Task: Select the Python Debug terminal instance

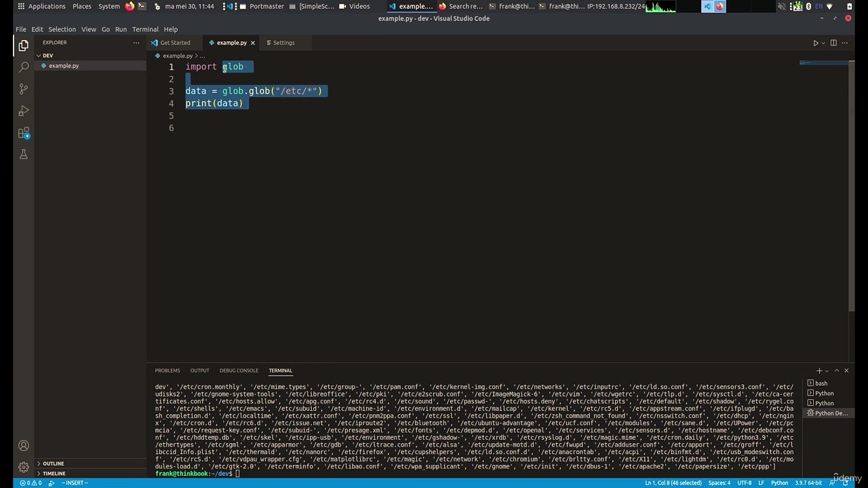Action: tap(827, 413)
